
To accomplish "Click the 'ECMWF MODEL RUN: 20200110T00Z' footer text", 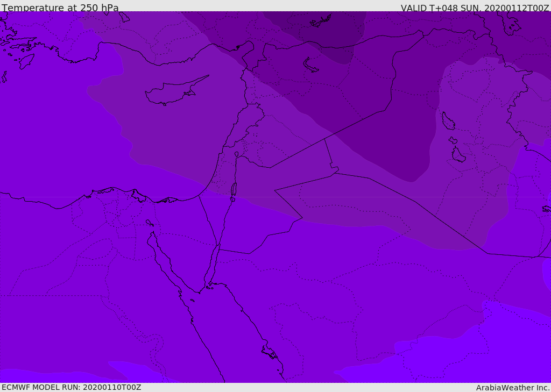I will pyautogui.click(x=72, y=387).
